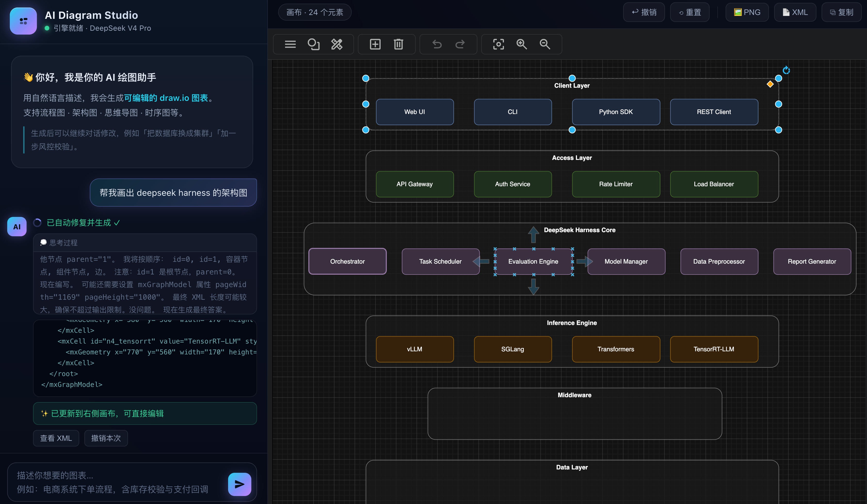This screenshot has height=504, width=867.
Task: Click the 已更新到右侧画布，可直接编辑 notice
Action: pos(145,413)
